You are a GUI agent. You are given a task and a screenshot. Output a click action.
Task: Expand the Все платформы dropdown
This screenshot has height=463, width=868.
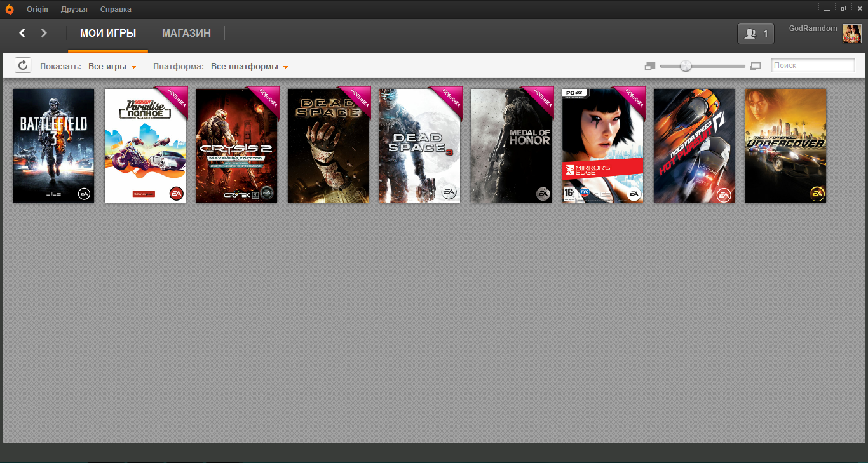coord(250,66)
